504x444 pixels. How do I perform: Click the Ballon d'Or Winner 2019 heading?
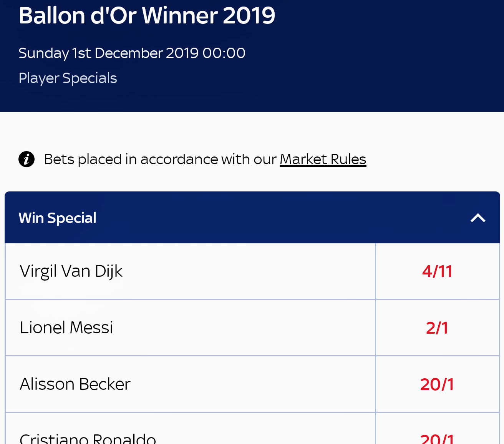pyautogui.click(x=147, y=16)
